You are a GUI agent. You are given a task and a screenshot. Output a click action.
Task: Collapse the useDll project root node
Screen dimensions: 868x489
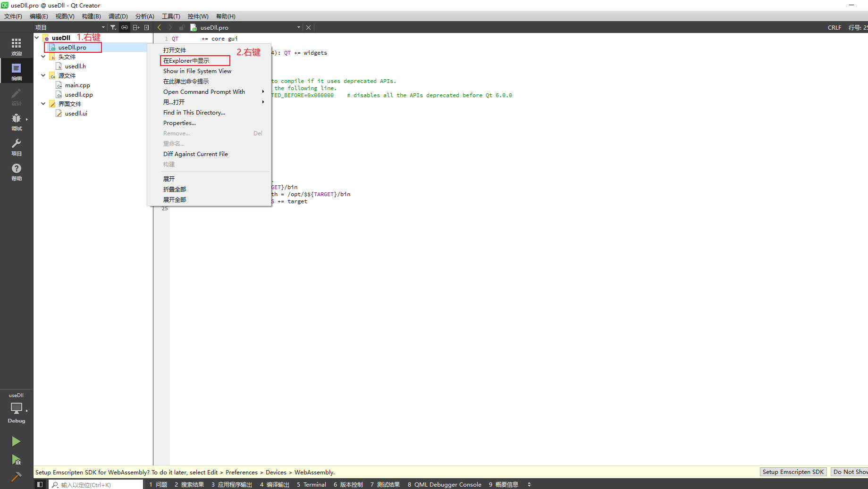coord(37,38)
